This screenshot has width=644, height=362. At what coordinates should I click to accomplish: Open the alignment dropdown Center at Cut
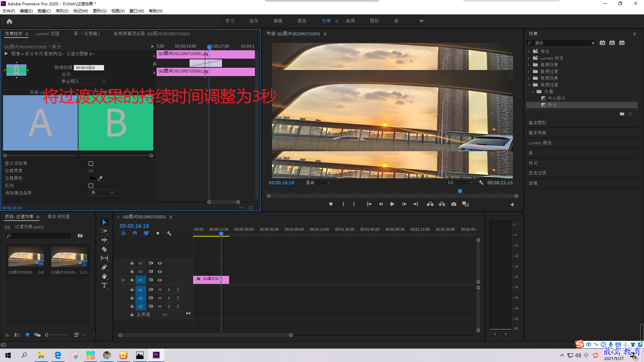[x=84, y=81]
